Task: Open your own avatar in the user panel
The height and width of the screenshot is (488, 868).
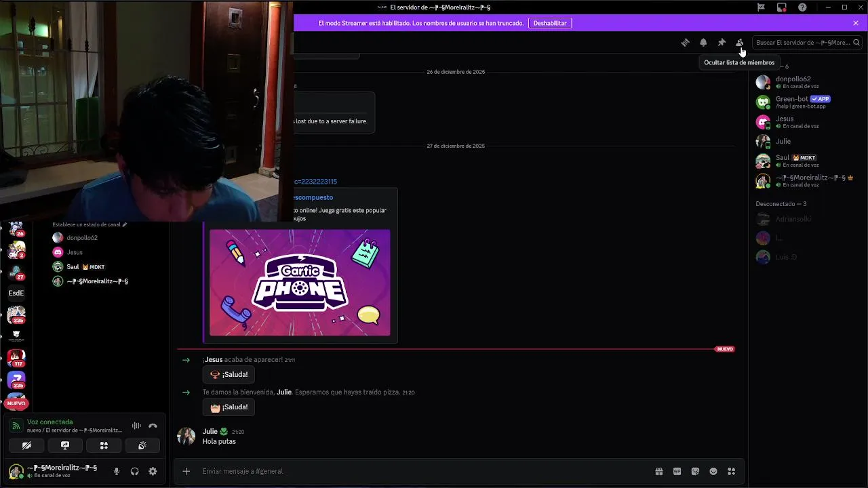Action: [16, 471]
